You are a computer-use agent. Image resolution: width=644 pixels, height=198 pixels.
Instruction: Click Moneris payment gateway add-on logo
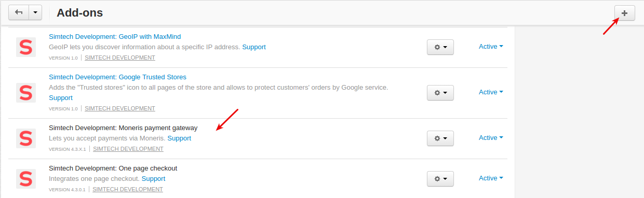[25, 138]
